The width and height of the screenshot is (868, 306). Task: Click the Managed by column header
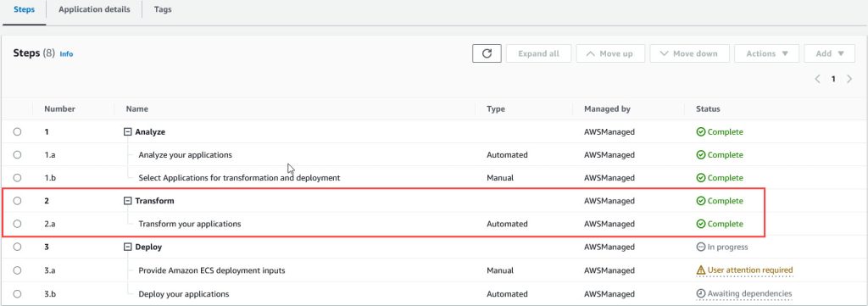coord(607,109)
